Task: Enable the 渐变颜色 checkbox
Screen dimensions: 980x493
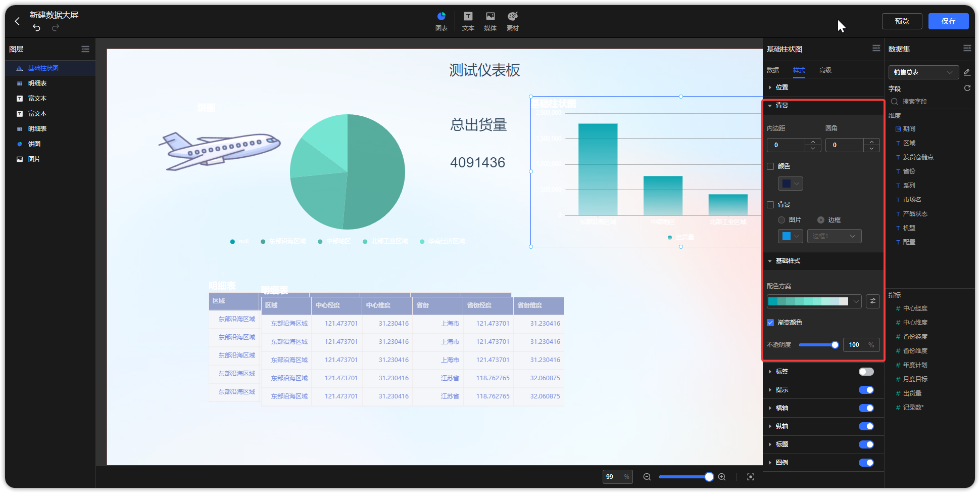Action: [770, 322]
